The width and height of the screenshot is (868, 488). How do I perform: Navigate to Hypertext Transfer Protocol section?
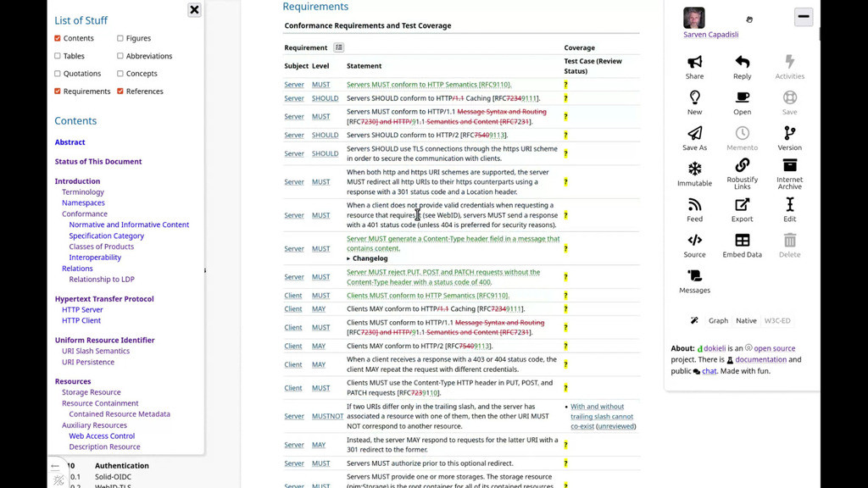tap(104, 299)
